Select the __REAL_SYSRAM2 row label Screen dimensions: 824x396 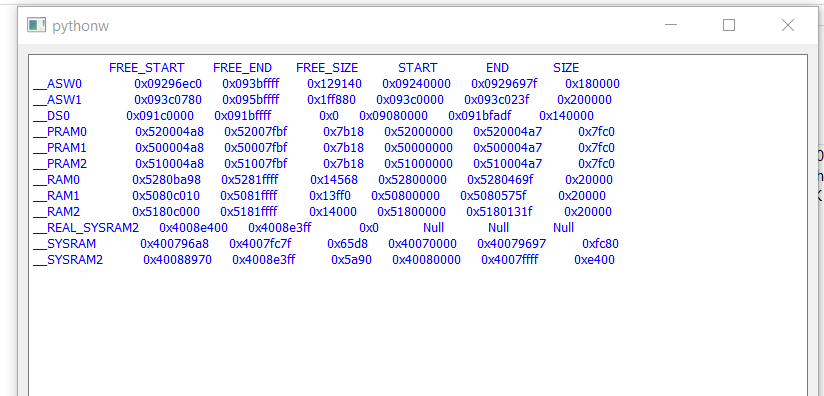point(86,228)
